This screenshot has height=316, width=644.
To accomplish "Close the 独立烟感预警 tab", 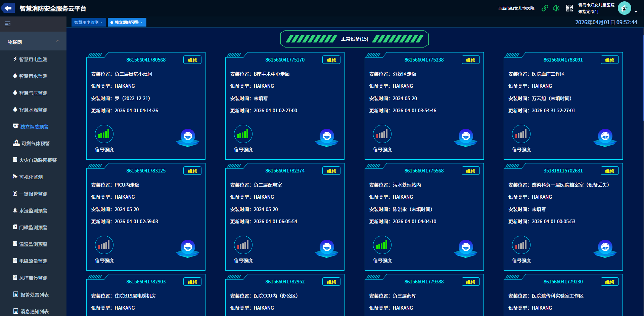I will (x=142, y=23).
